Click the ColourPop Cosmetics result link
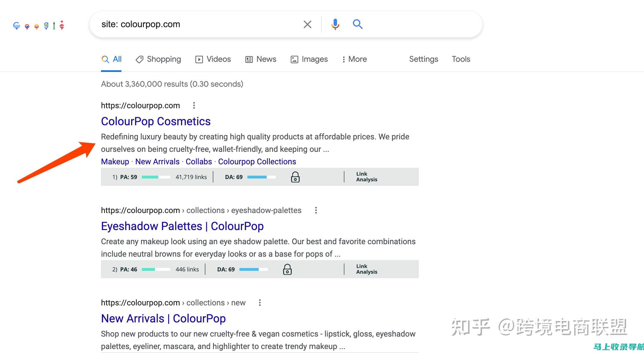This screenshot has height=353, width=644. (x=155, y=121)
